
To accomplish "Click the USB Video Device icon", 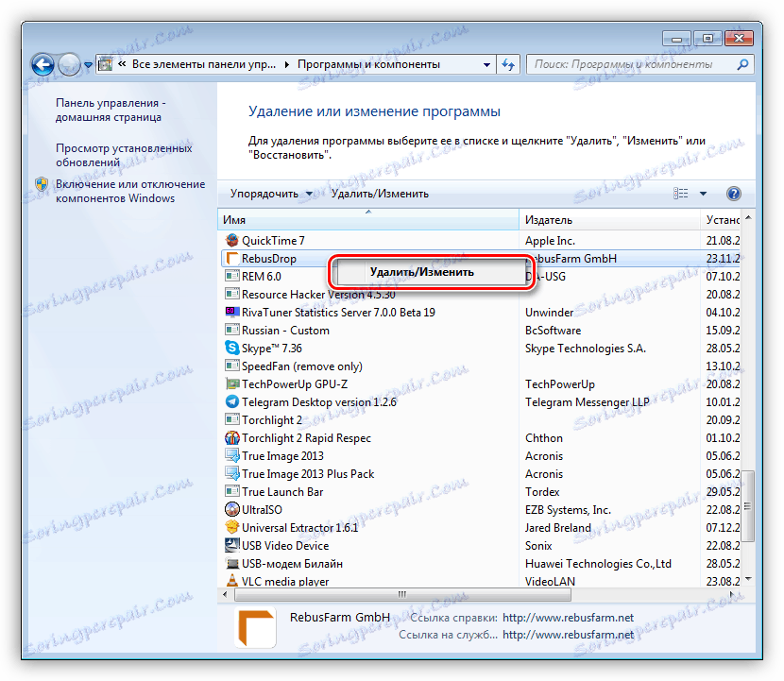I will point(232,546).
